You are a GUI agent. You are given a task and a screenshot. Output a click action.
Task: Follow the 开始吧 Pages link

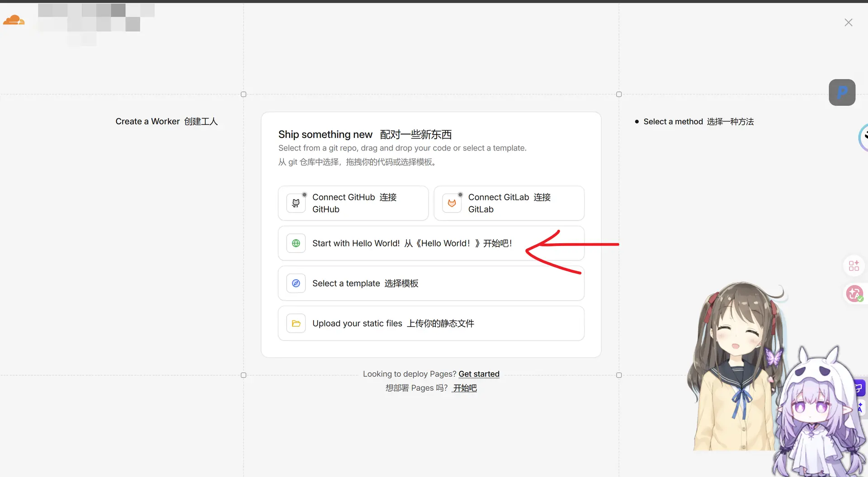coord(465,388)
